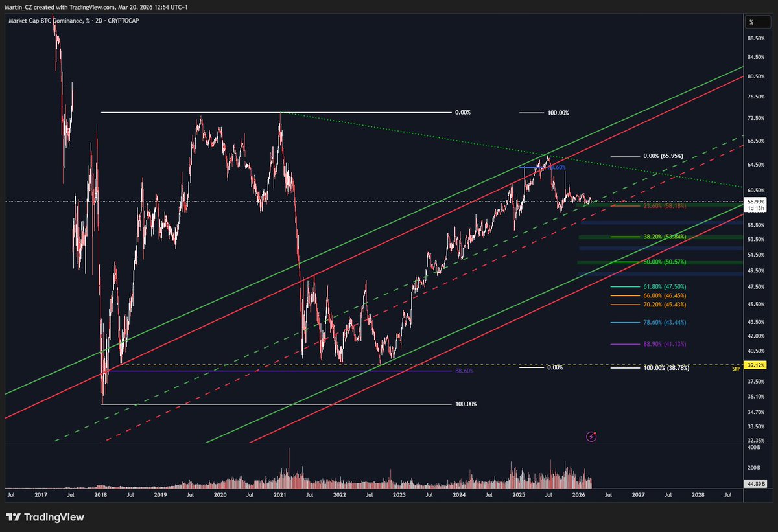Image resolution: width=778 pixels, height=532 pixels.
Task: Click 49.50% on the price axis
Action: click(x=756, y=270)
